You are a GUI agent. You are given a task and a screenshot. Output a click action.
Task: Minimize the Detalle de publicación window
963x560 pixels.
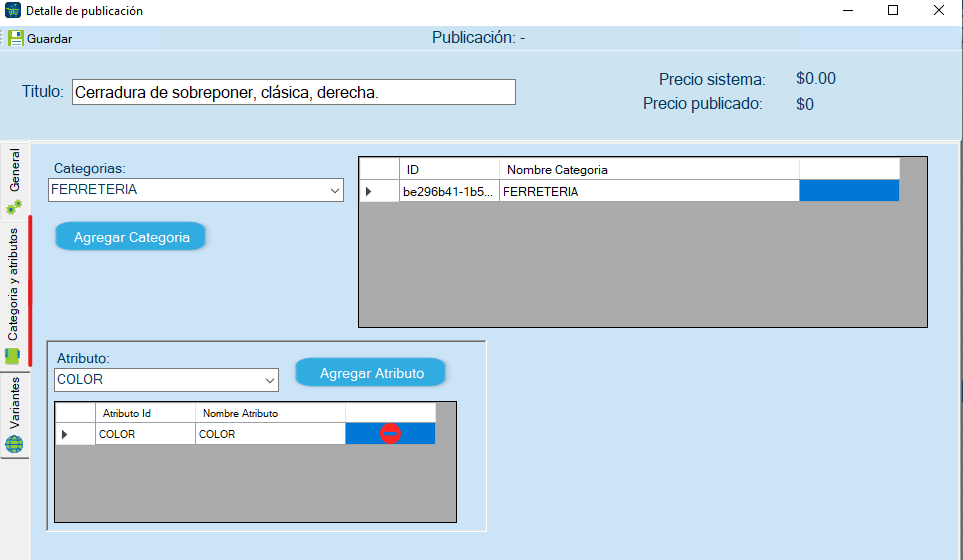(x=848, y=10)
